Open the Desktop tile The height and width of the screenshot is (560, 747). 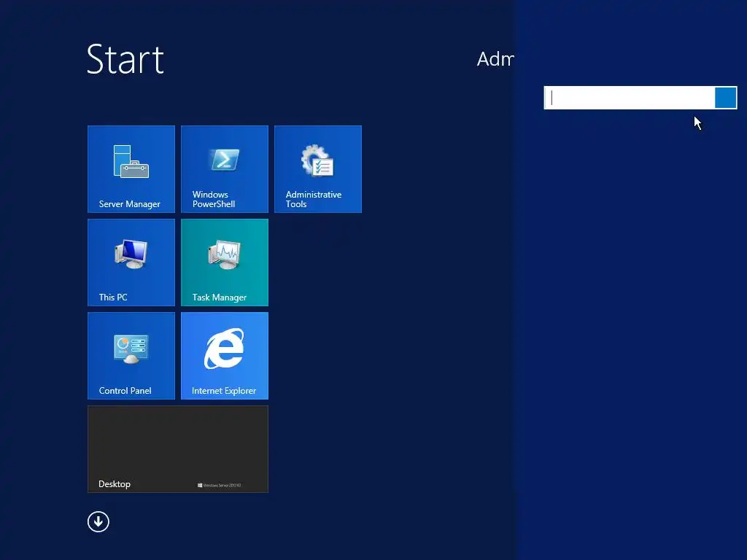tap(178, 449)
